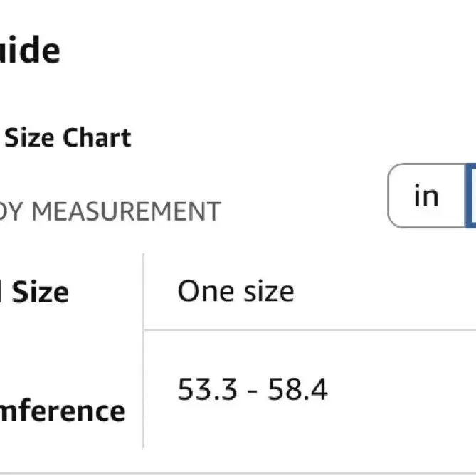Click the large "uide" page title

(30, 50)
